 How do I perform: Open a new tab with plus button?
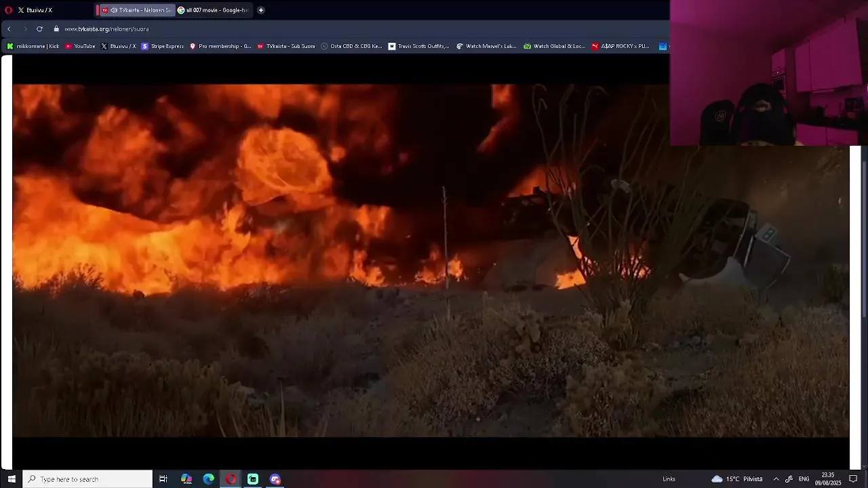261,10
